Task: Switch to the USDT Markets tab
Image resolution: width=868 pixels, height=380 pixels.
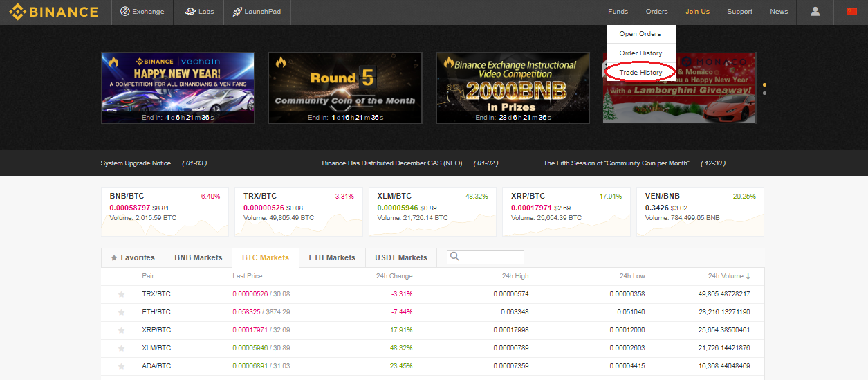Action: pyautogui.click(x=401, y=257)
